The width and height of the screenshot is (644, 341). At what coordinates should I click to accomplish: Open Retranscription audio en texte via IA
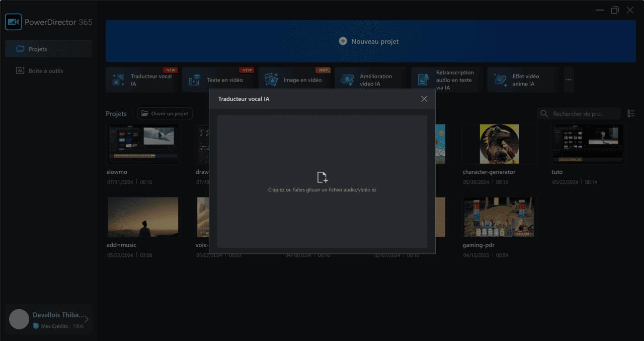447,80
